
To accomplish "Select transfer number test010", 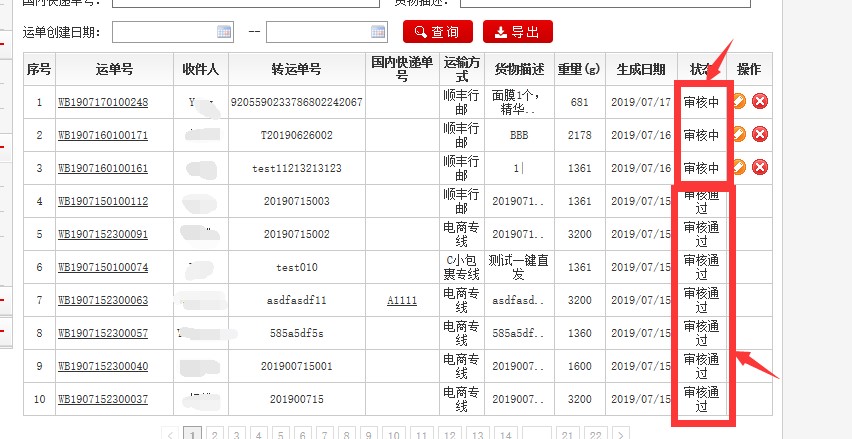I will click(297, 267).
